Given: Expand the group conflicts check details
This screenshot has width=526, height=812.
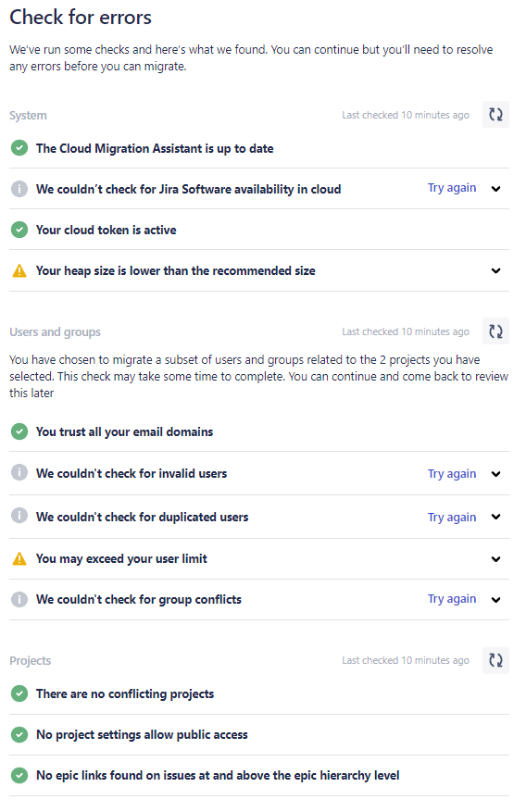Looking at the screenshot, I should point(496,600).
